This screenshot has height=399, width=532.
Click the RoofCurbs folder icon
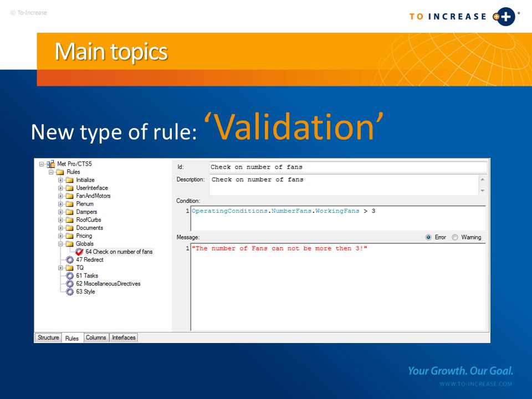tap(70, 220)
